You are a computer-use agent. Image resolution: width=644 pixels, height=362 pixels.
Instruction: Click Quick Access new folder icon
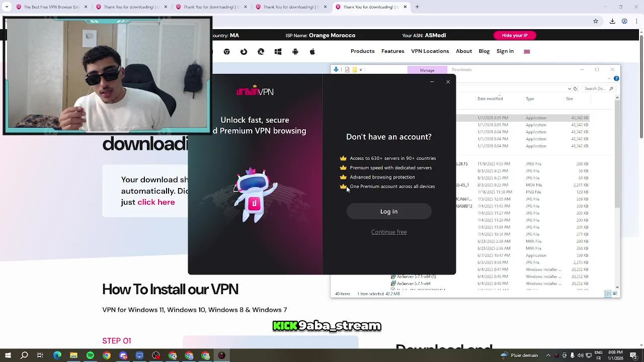(x=354, y=70)
